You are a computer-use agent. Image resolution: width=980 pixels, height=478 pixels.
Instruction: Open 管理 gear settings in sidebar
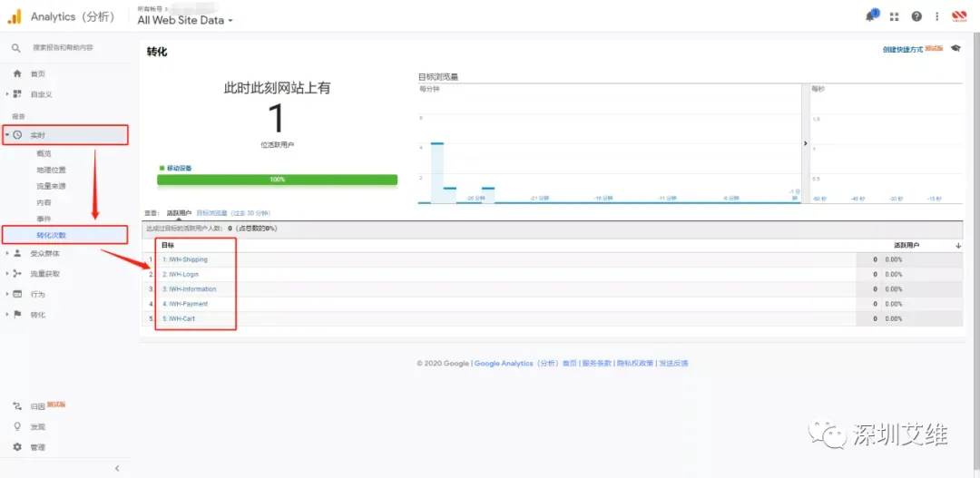click(x=17, y=447)
